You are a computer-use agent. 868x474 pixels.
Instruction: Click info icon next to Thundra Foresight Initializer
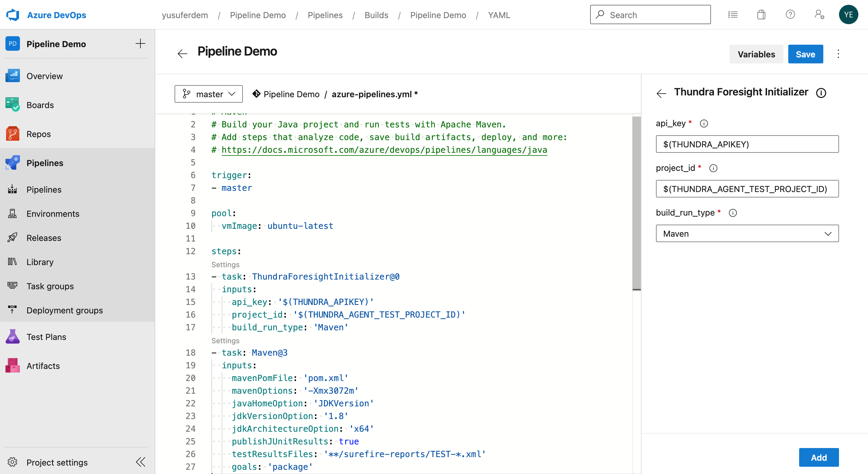821,93
